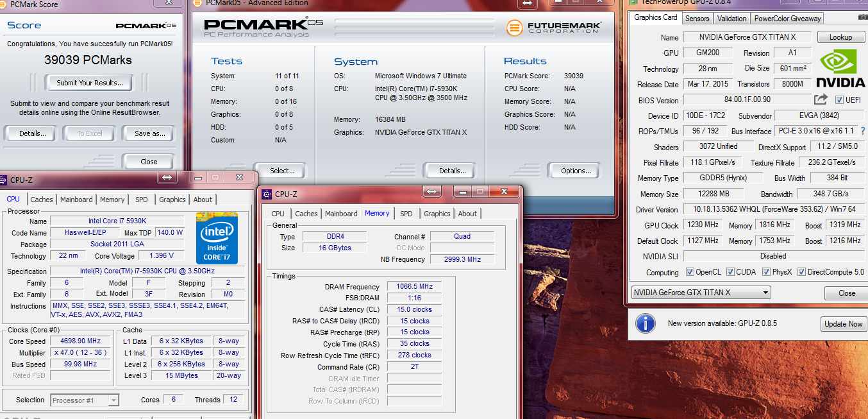Click Options... under PCMark05 Results
868x419 pixels.
point(576,171)
